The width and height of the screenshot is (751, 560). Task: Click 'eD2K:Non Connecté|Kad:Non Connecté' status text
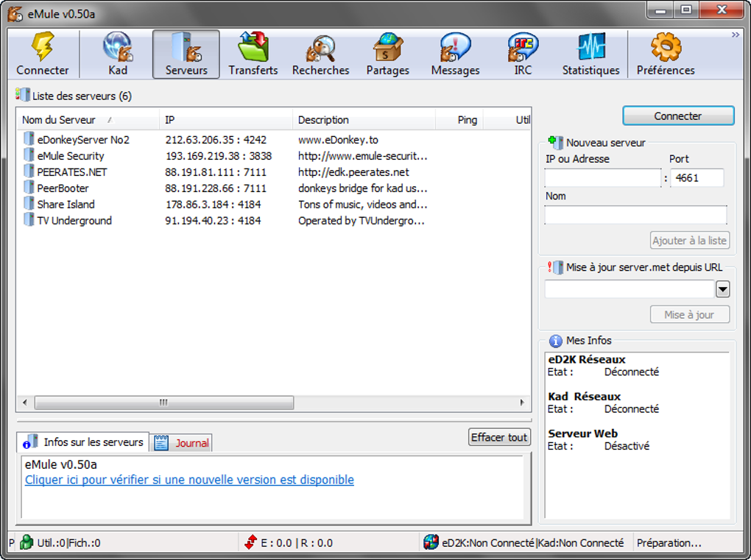coord(532,543)
